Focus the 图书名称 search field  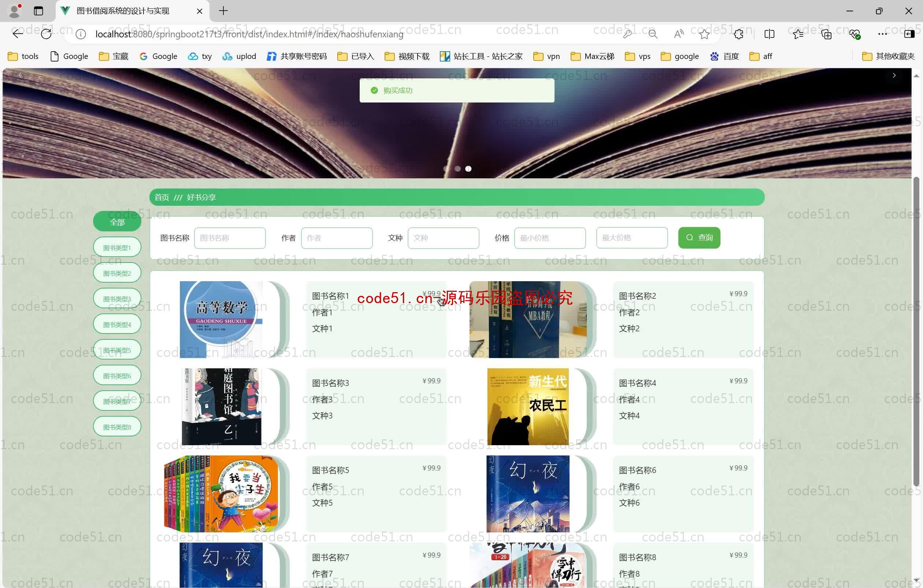(230, 238)
